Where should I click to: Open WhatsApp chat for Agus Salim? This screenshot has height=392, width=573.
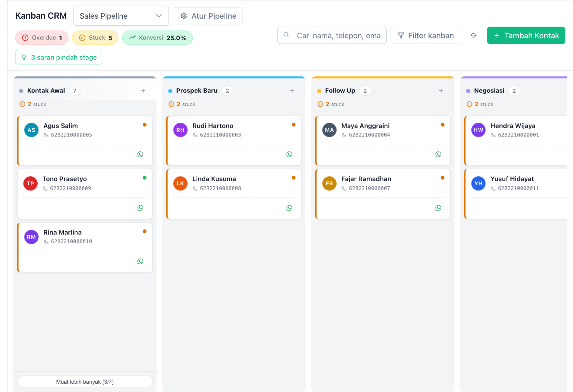click(140, 155)
